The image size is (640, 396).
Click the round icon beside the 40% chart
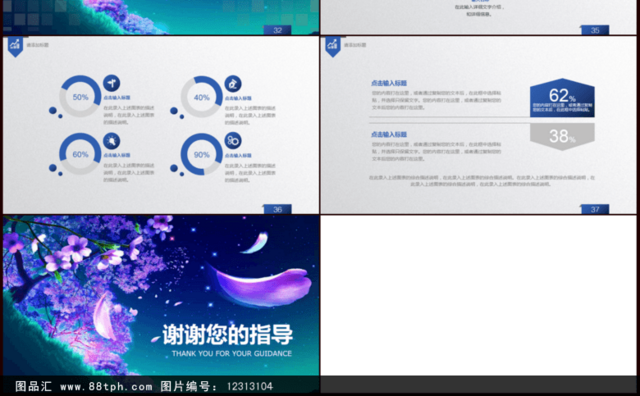point(233,84)
